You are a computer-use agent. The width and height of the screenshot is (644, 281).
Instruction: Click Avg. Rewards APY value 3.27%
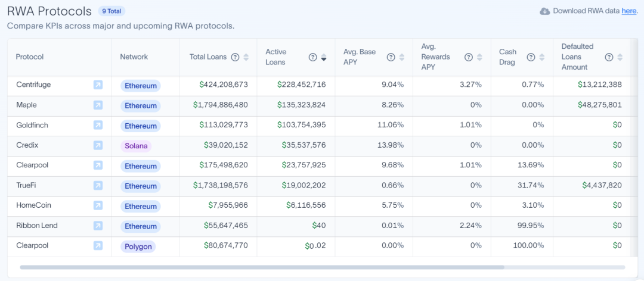coord(470,85)
